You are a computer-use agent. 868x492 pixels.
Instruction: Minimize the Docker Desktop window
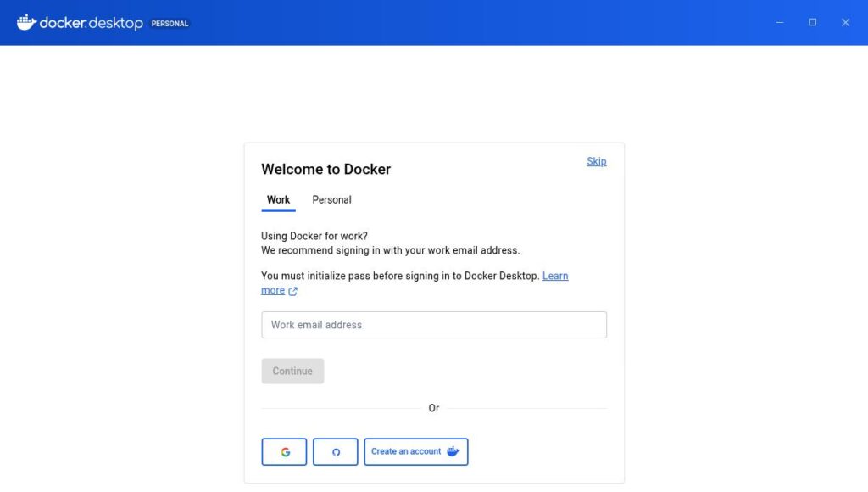click(x=780, y=23)
